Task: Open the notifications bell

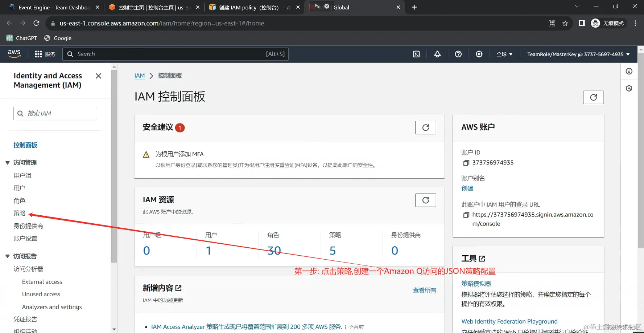Action: click(437, 54)
